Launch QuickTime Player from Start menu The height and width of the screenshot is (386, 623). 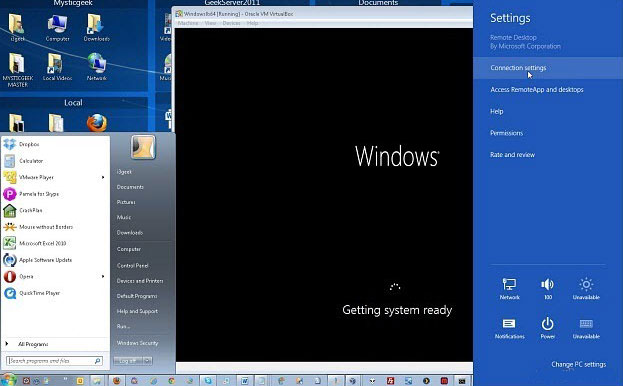[55, 293]
